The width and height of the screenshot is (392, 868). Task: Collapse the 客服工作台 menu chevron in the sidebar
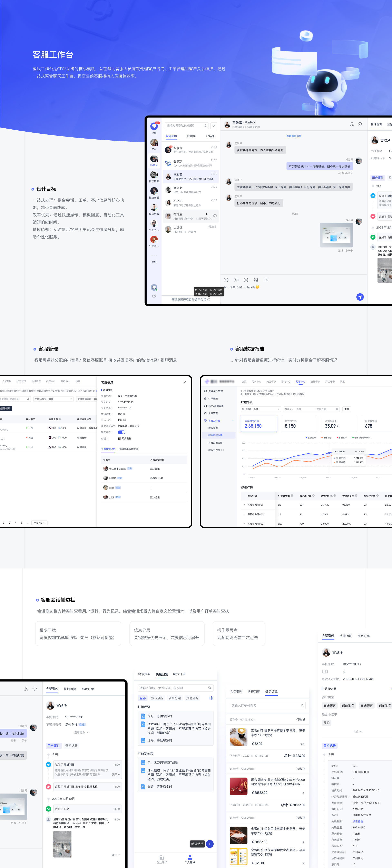[233, 421]
